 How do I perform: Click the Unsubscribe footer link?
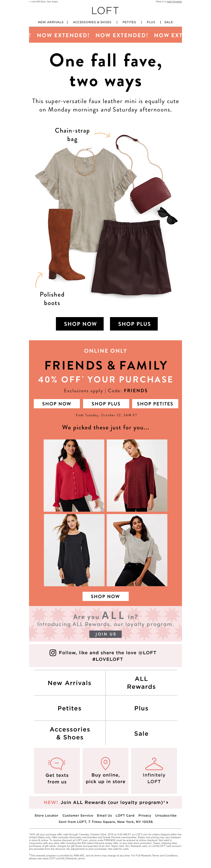click(166, 816)
